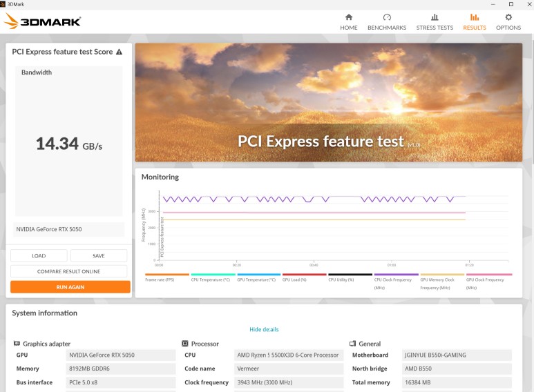This screenshot has height=392, width=534.
Task: Open the Options gear icon
Action: [x=508, y=17]
